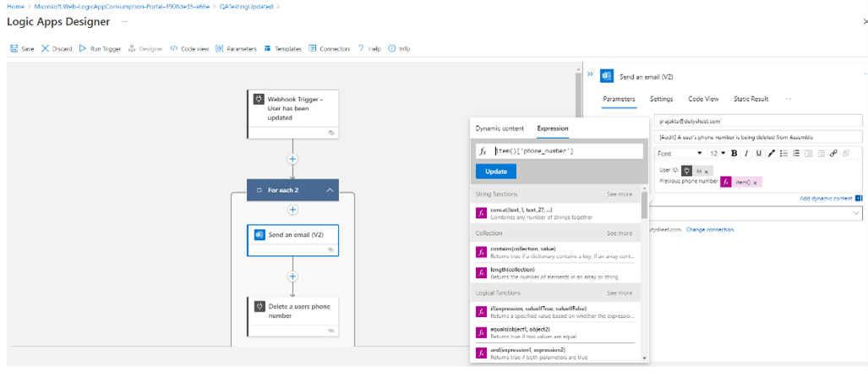Add a step below Webhook Trigger

tap(292, 159)
